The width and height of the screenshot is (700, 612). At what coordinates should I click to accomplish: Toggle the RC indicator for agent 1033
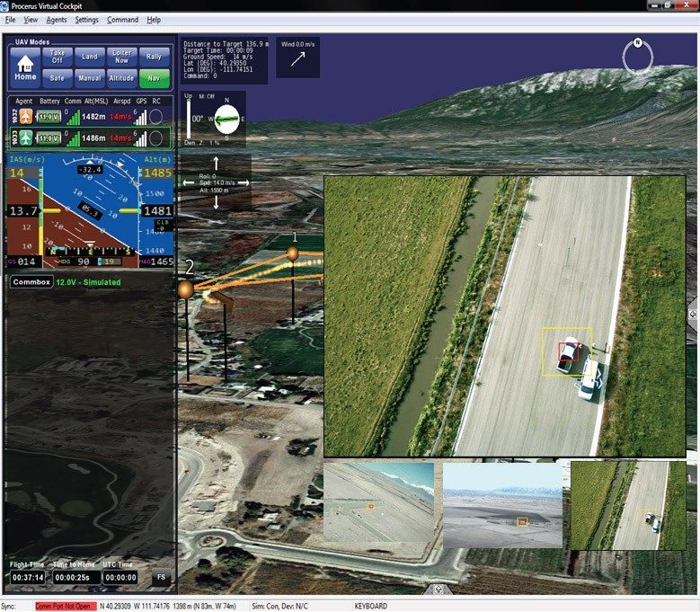click(156, 138)
